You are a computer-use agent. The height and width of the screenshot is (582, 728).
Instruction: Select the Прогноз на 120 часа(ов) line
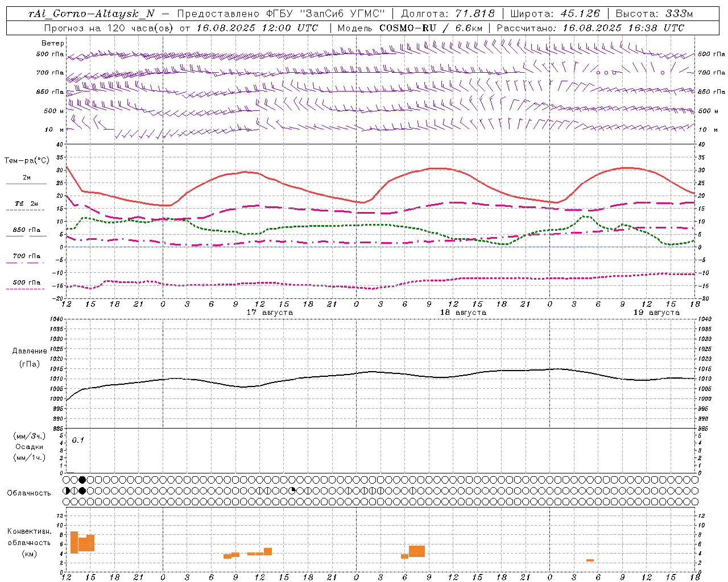click(x=181, y=28)
